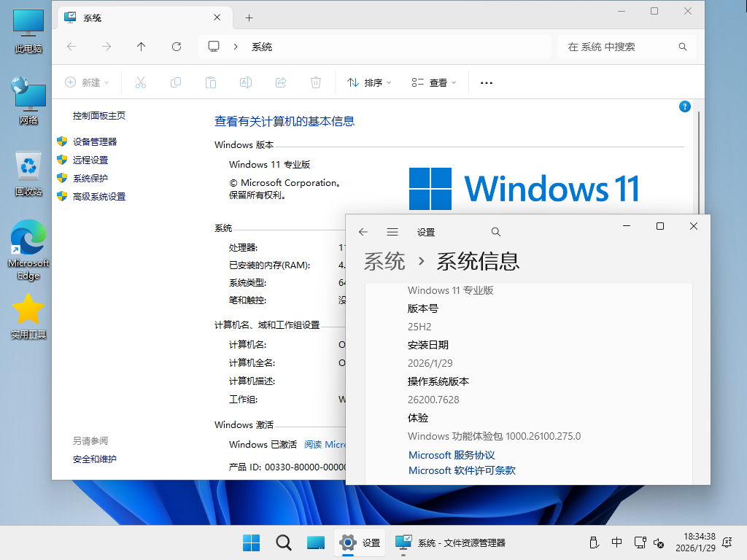This screenshot has width=747, height=560.
Task: Select the Rename icon
Action: pyautogui.click(x=246, y=82)
